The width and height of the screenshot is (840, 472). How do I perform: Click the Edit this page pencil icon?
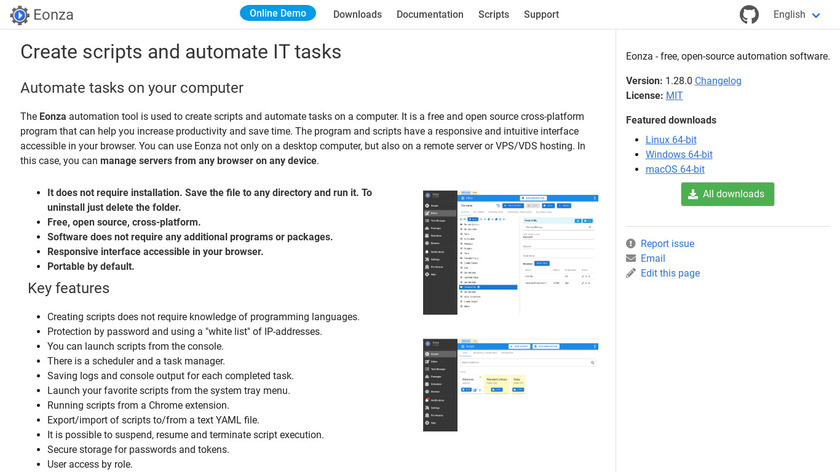(x=631, y=273)
